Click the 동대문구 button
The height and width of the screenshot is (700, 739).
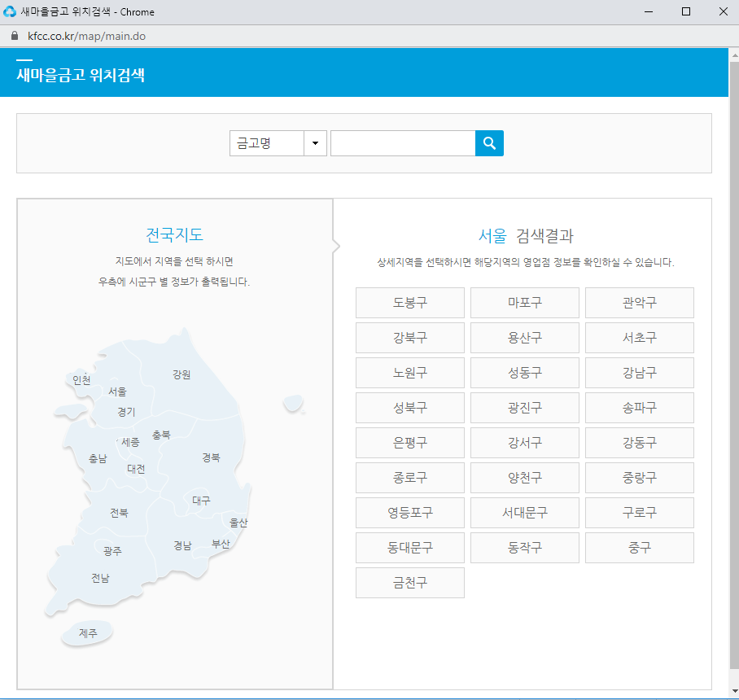click(x=410, y=548)
